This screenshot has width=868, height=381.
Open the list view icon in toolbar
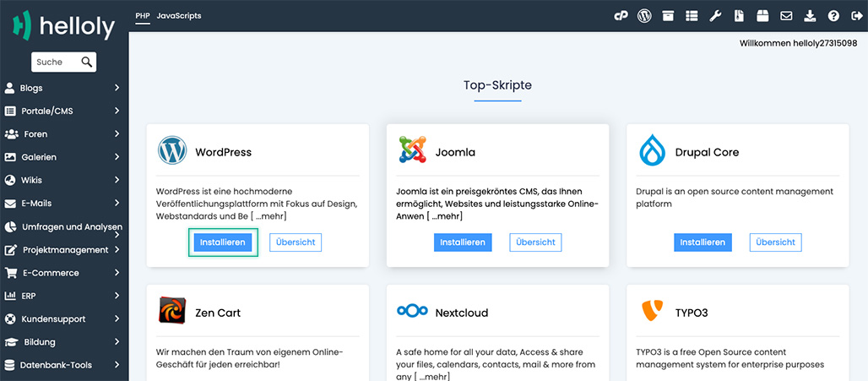(692, 16)
